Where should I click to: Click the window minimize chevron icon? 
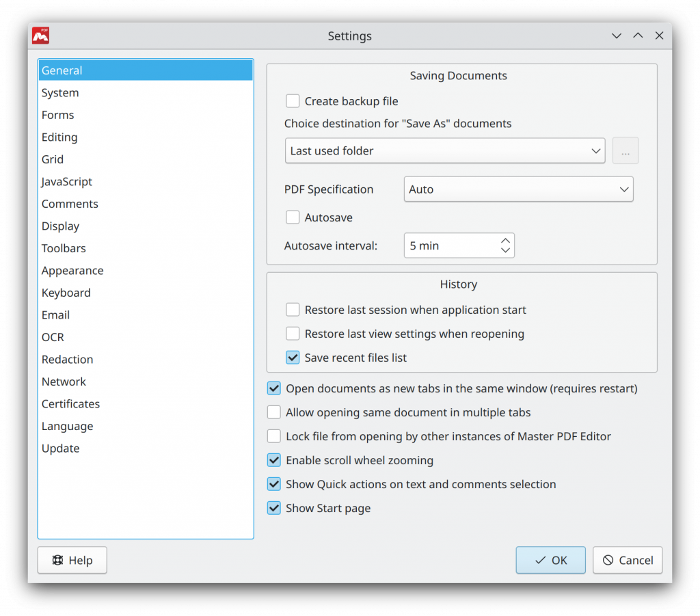point(617,36)
